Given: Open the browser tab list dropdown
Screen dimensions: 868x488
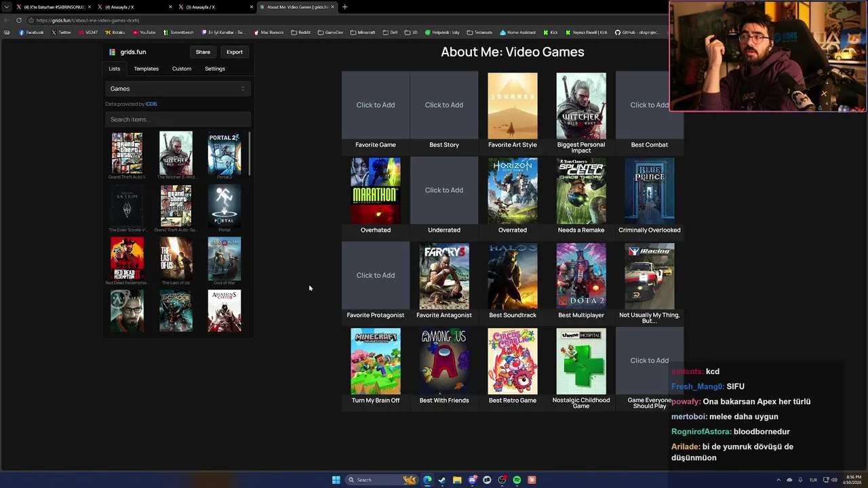Looking at the screenshot, I should click(7, 7).
